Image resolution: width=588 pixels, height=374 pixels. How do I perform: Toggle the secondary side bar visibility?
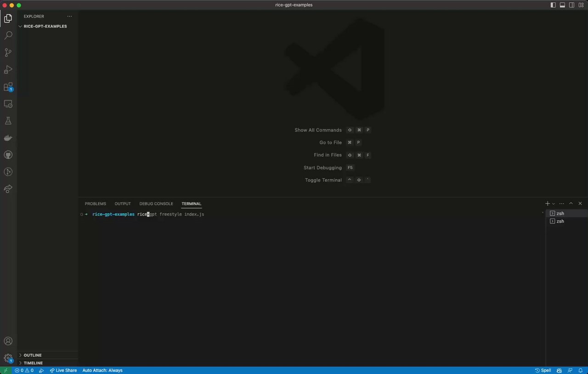572,5
